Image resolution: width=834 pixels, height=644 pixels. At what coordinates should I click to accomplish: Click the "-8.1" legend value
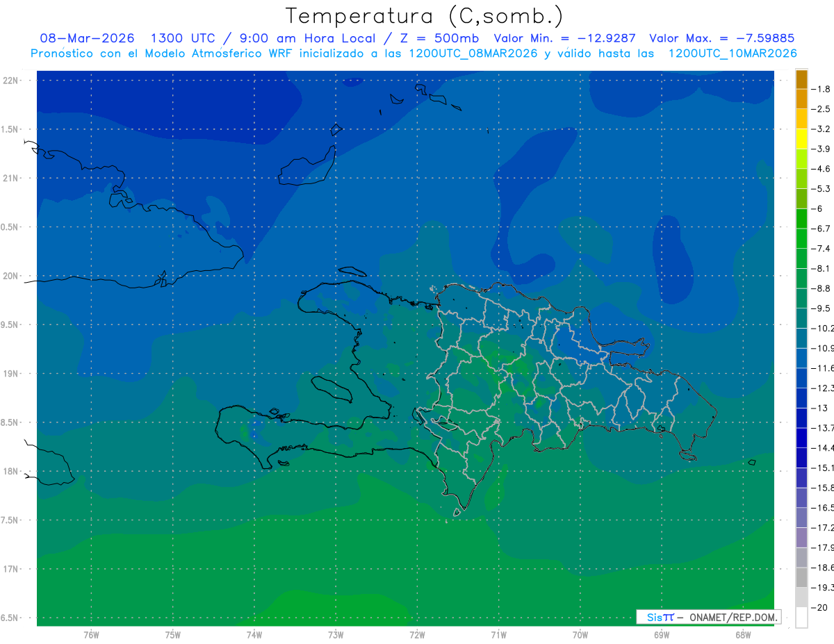(821, 268)
